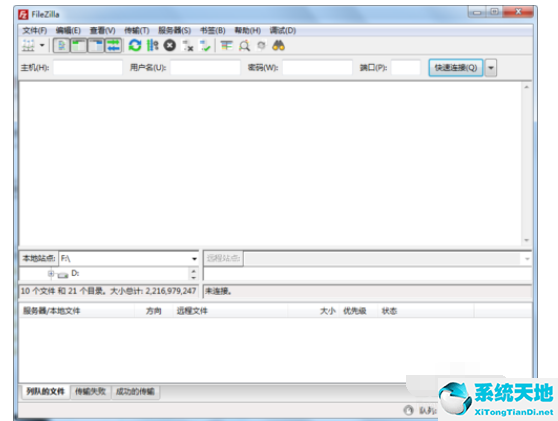Expand the Site Manager dropdown arrow
Image resolution: width=558 pixels, height=421 pixels.
[x=42, y=46]
